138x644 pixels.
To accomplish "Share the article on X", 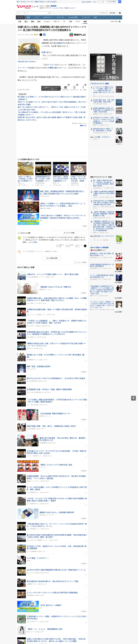I will pos(41,35).
